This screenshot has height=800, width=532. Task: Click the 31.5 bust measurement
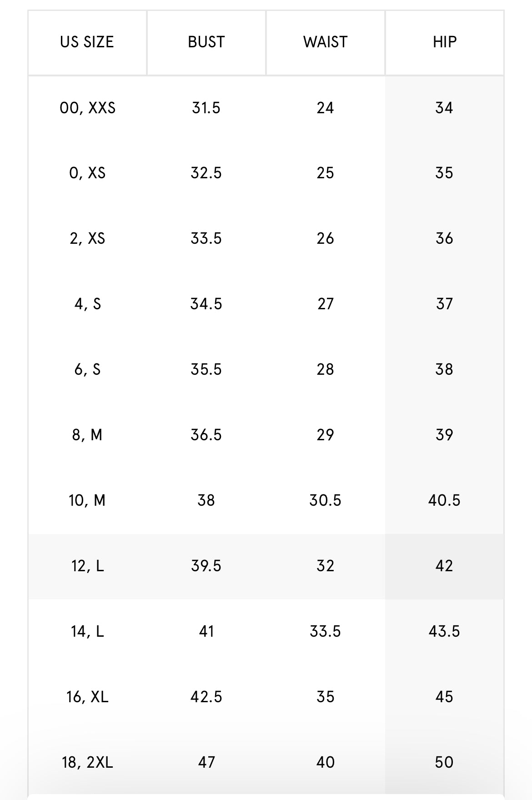pos(206,108)
